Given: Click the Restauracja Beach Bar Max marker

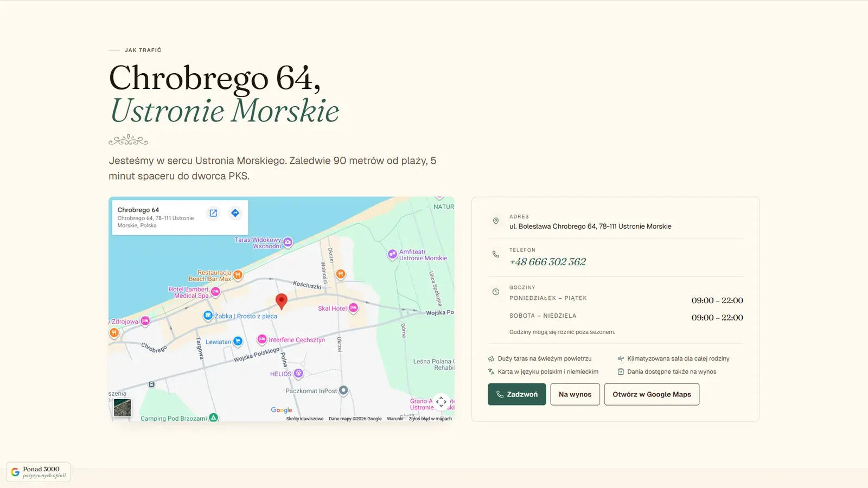Looking at the screenshot, I should pyautogui.click(x=238, y=275).
